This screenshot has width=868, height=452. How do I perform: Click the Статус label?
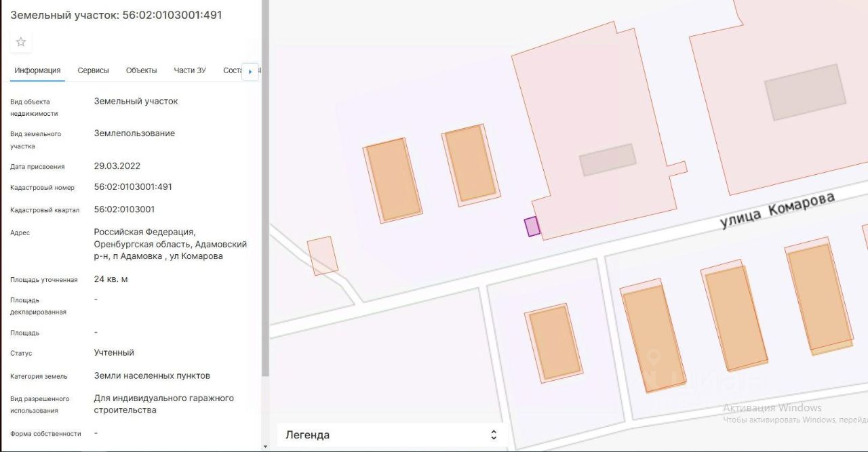click(21, 354)
